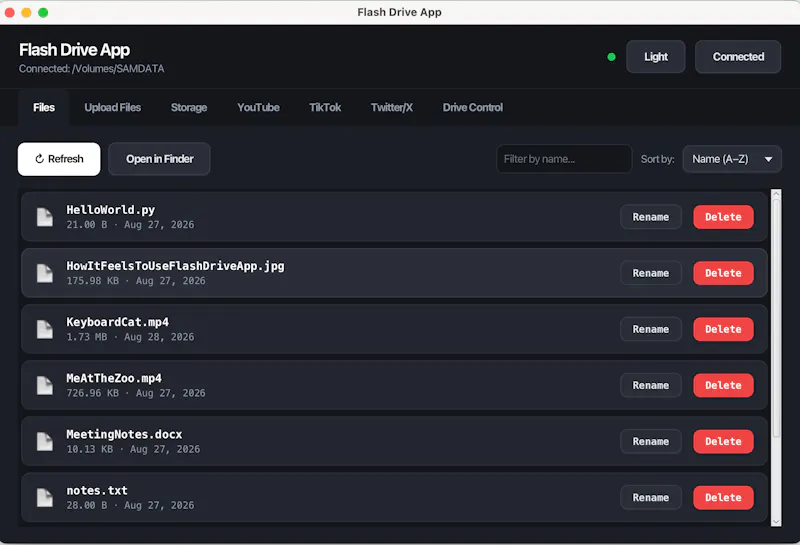Focus the Filter by name field
Screen dimensions: 800x545
564,159
